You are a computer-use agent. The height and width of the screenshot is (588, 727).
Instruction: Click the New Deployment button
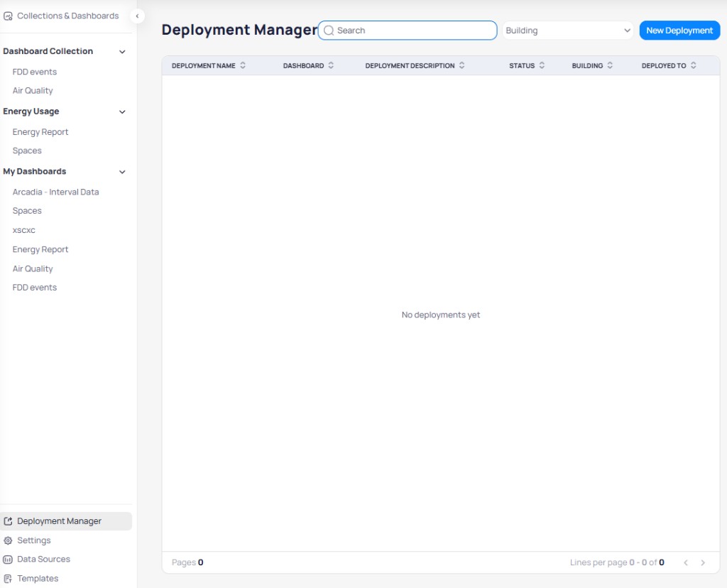(679, 31)
